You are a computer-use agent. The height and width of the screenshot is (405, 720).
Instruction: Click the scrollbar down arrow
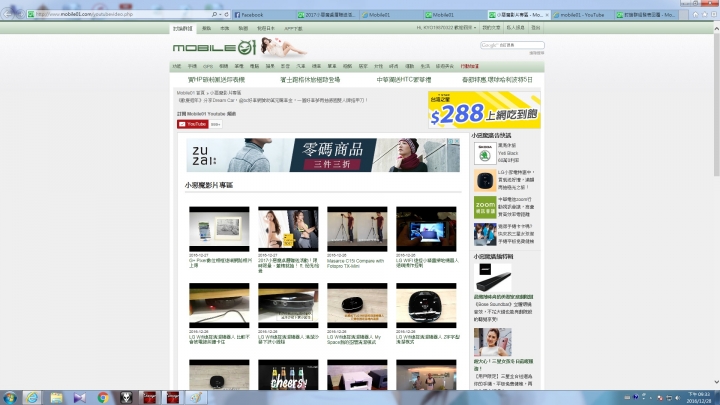coord(716,382)
